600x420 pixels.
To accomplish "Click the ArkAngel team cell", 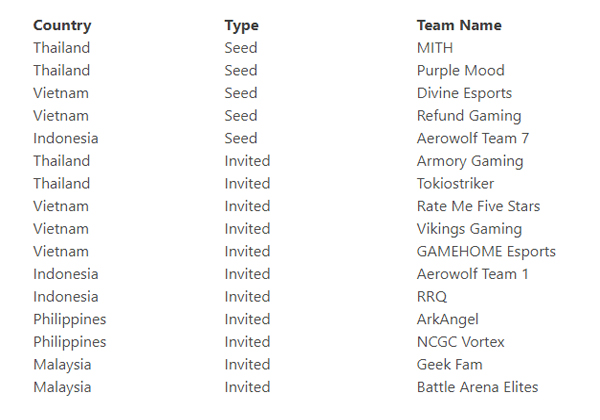I will [448, 319].
